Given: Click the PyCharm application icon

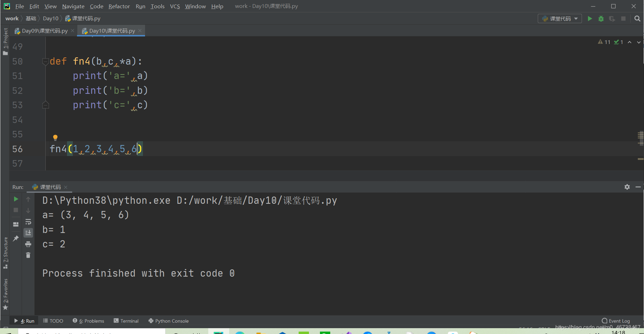Looking at the screenshot, I should [7, 6].
